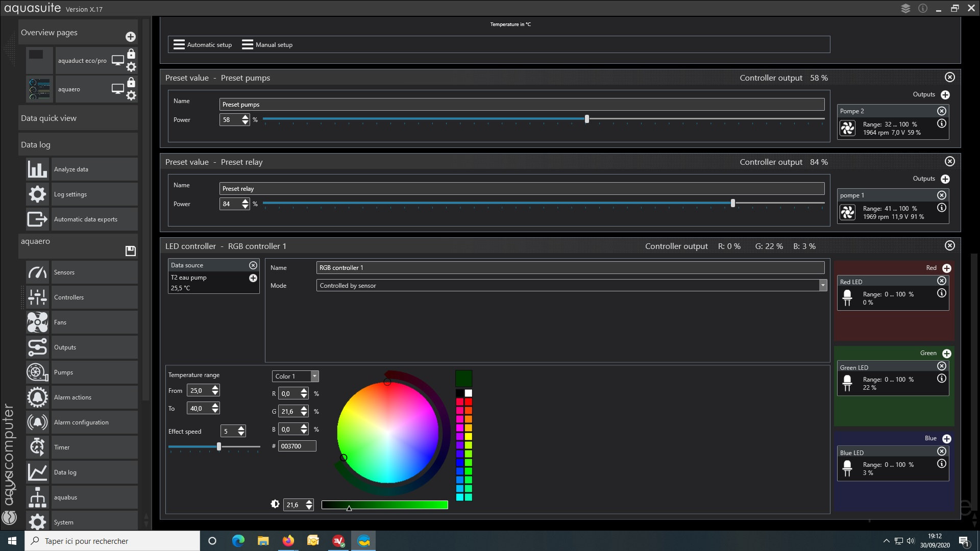980x551 pixels.
Task: Click the Fans sidebar icon
Action: [x=37, y=322]
